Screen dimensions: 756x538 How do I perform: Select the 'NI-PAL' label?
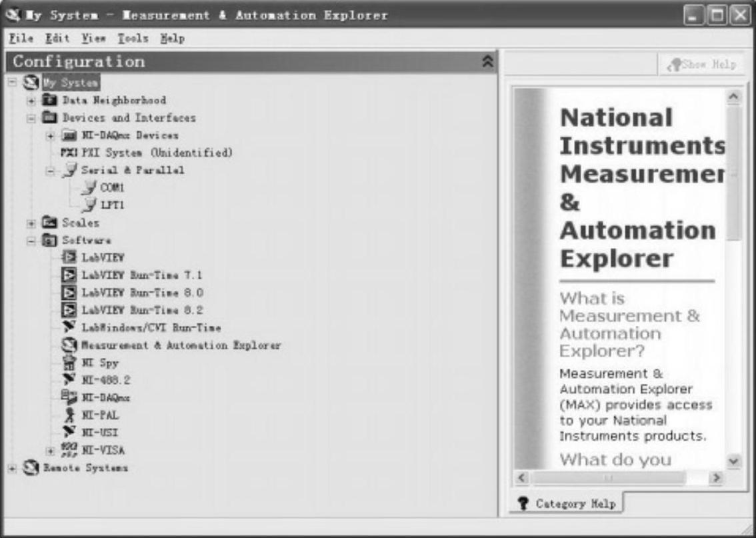100,415
